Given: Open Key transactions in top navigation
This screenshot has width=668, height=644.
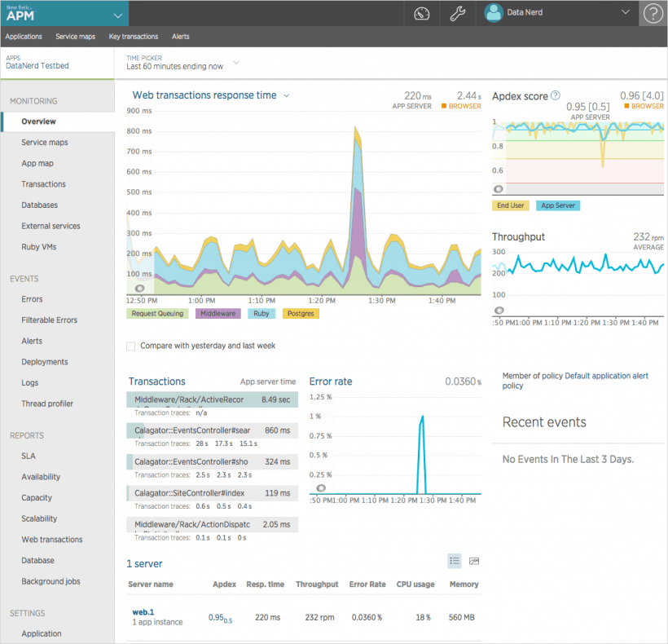Looking at the screenshot, I should click(x=134, y=37).
